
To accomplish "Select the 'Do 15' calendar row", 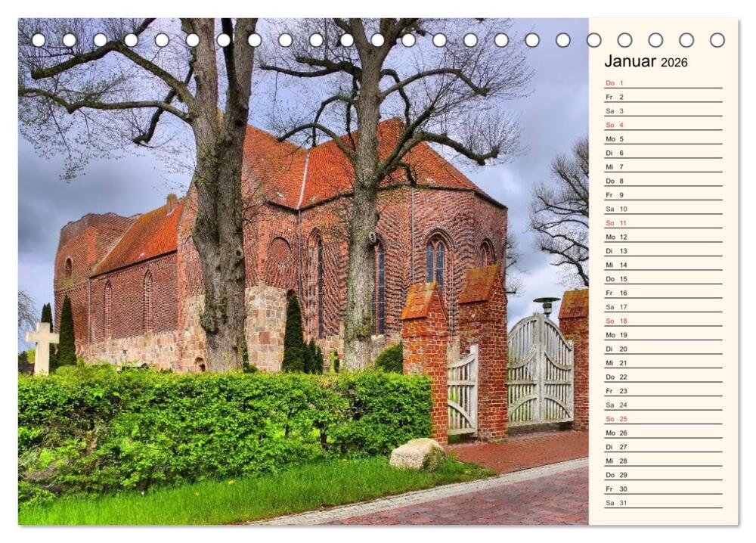I will [664, 279].
